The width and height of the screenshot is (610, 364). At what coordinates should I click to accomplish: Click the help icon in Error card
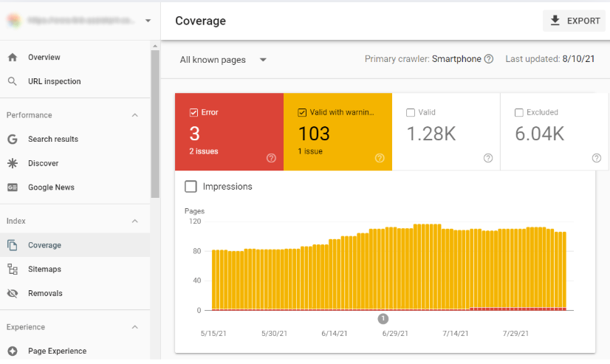(x=271, y=158)
